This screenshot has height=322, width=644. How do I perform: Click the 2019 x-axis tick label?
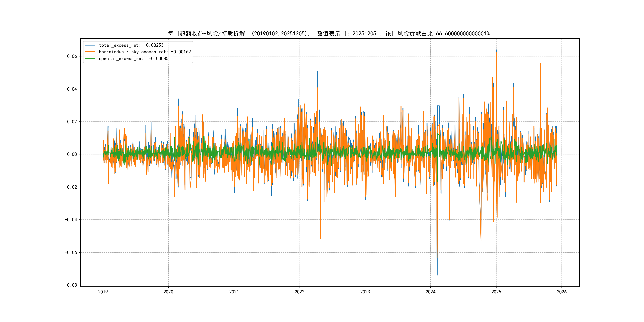coord(103,292)
